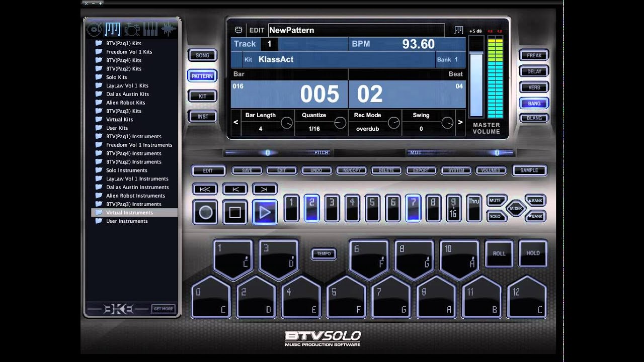The image size is (644, 362).
Task: Click the Play button
Action: click(265, 213)
